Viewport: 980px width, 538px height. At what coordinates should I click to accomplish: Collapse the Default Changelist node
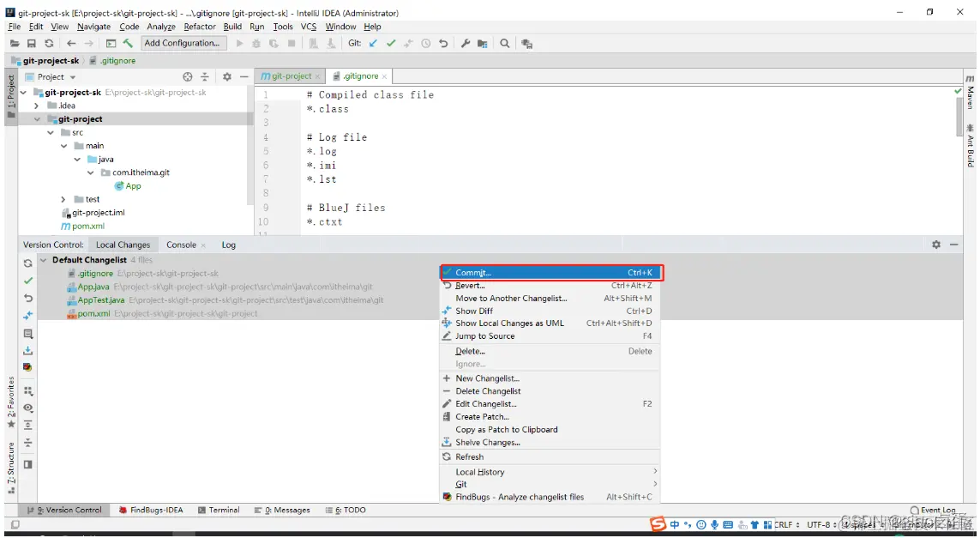point(43,260)
